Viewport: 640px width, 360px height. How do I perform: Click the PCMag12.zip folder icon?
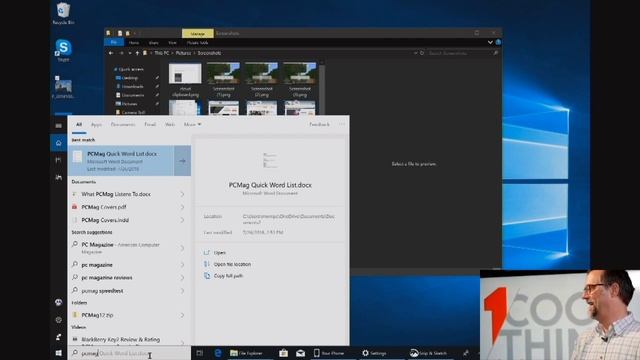(74, 315)
